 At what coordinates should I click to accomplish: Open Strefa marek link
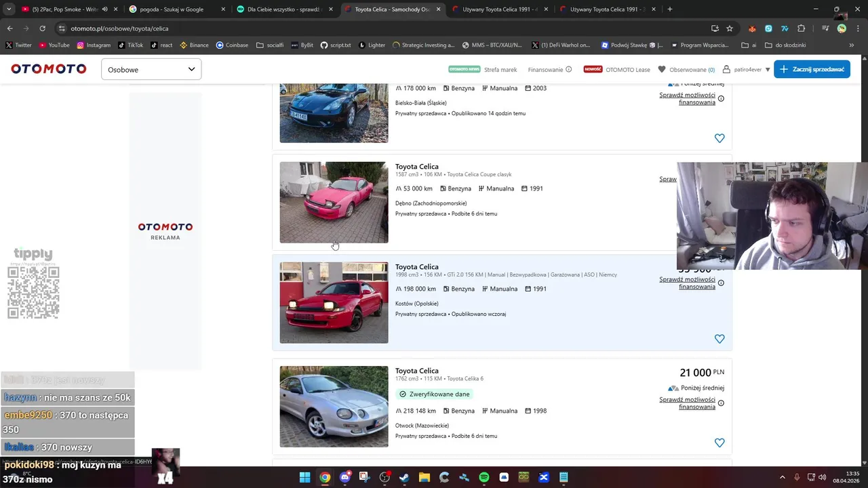pos(500,69)
